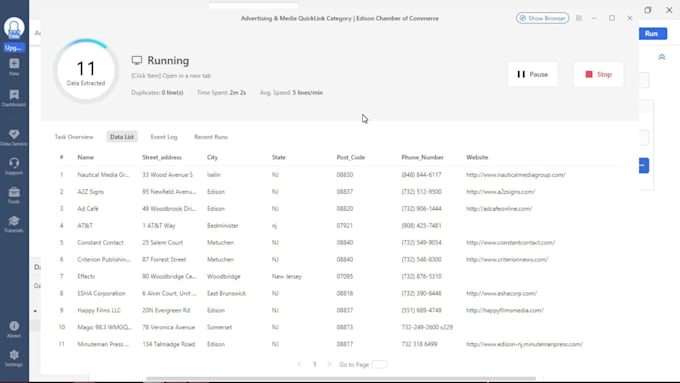This screenshot has width=680, height=383.
Task: Open Settings gear icon
Action: pos(14,358)
